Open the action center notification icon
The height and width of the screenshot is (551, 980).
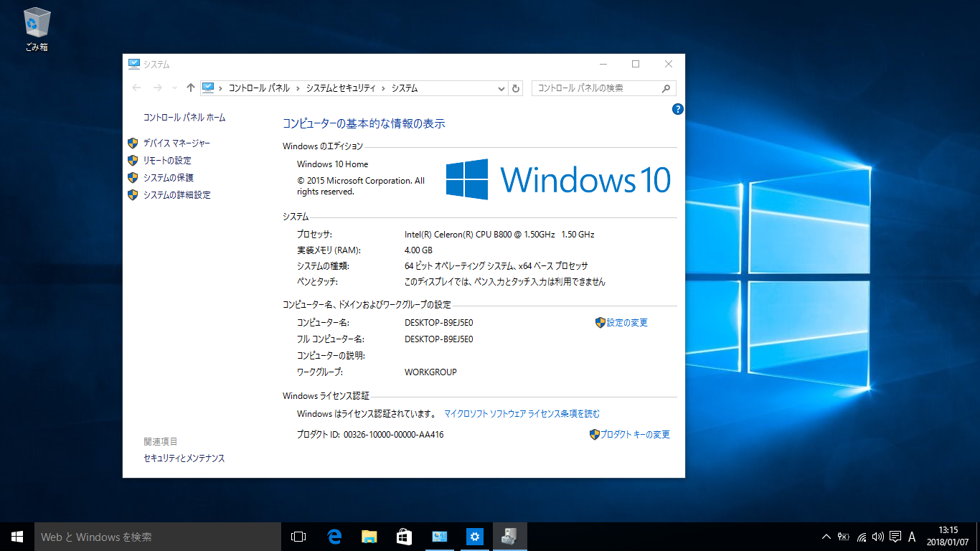895,537
